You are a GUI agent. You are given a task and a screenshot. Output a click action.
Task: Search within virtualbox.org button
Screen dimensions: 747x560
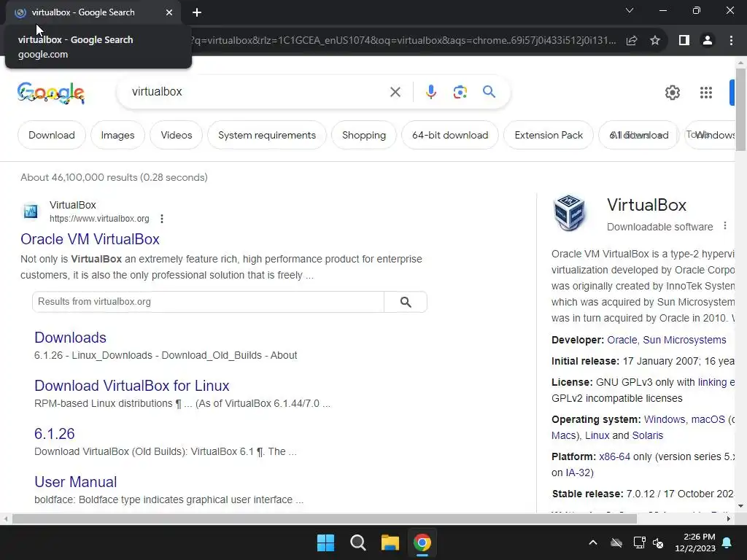pos(406,302)
